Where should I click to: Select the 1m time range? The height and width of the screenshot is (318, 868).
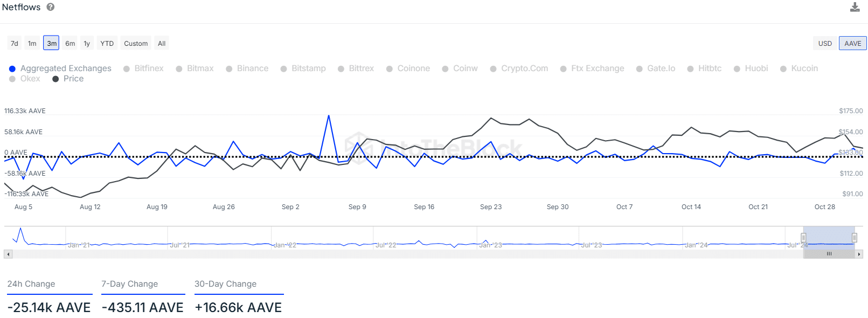click(x=32, y=43)
